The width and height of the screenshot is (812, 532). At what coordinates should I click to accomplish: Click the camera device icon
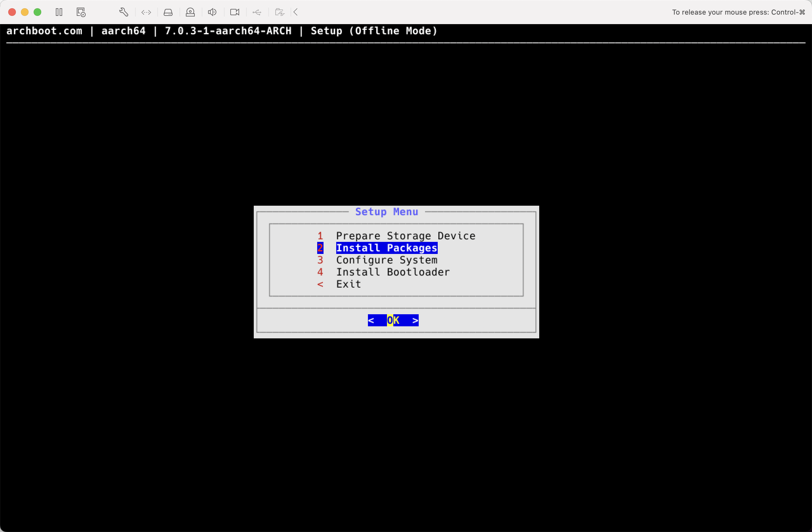(235, 12)
